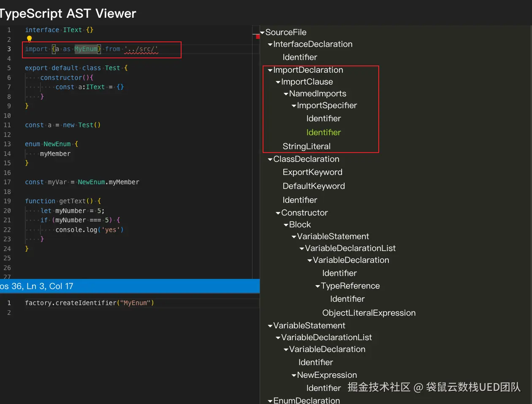532x404 pixels.
Task: Click 'export default class Test' code line
Action: [76, 68]
